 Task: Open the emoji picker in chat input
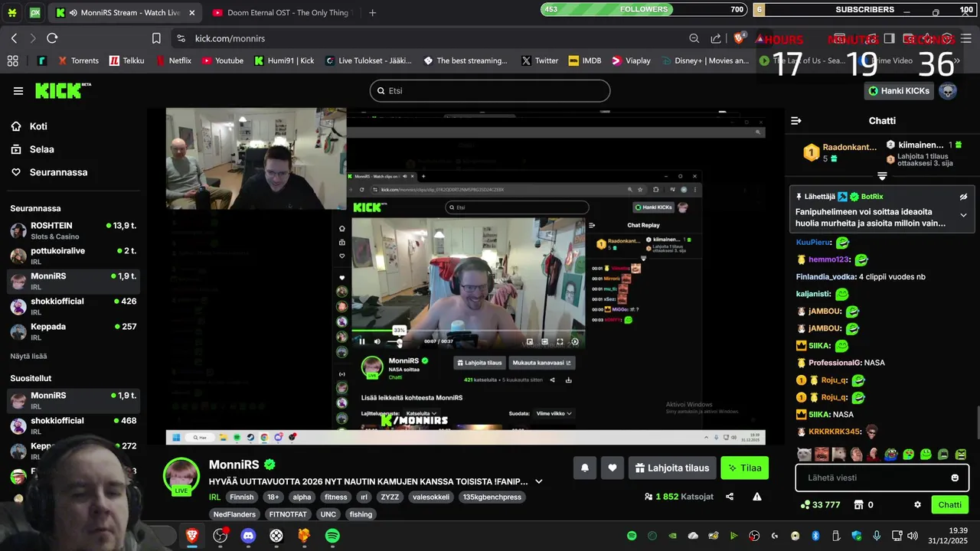pos(955,478)
